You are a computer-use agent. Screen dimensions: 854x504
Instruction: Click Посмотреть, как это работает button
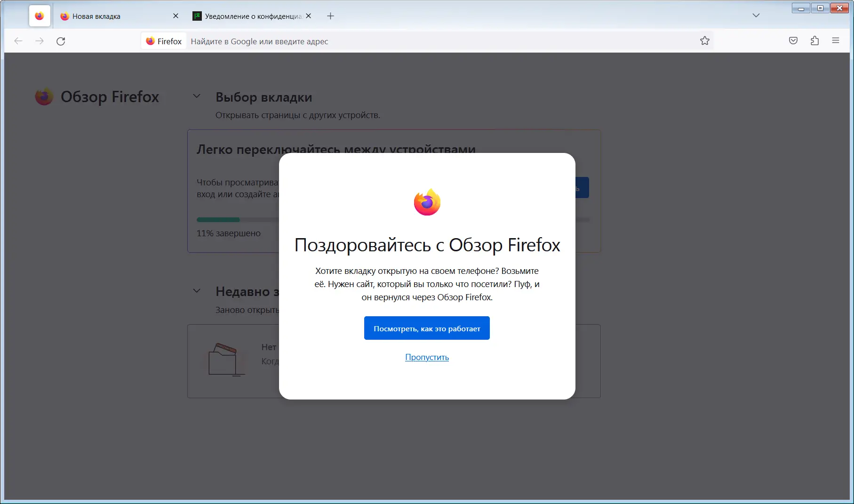426,328
